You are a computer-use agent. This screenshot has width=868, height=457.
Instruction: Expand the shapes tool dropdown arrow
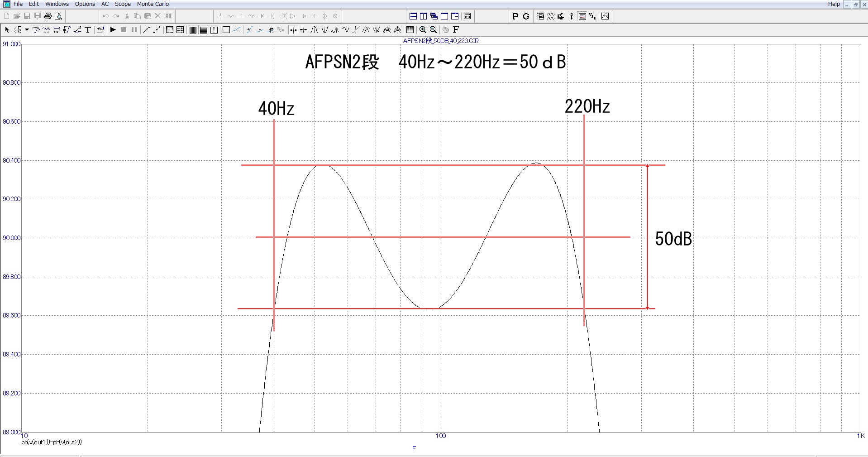click(x=27, y=30)
